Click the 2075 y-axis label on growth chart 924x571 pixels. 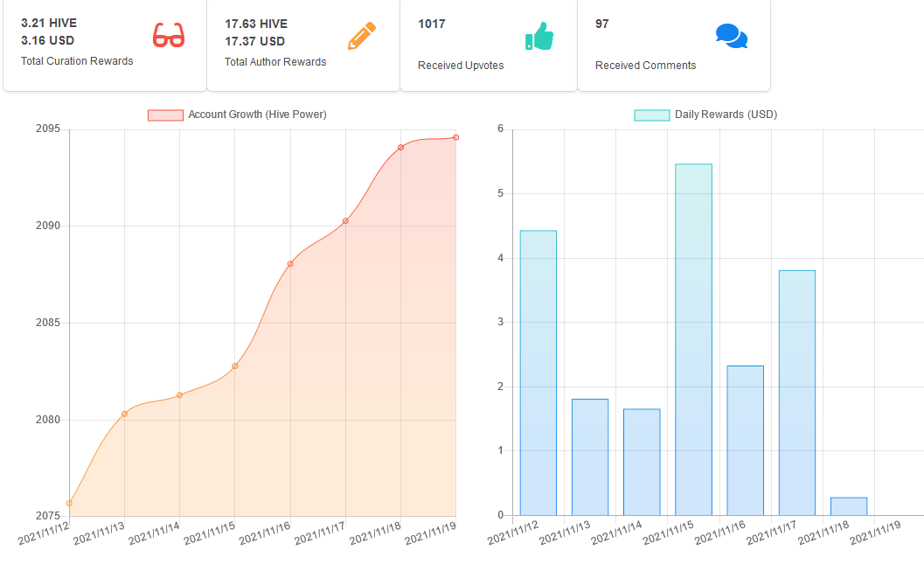pyautogui.click(x=48, y=516)
